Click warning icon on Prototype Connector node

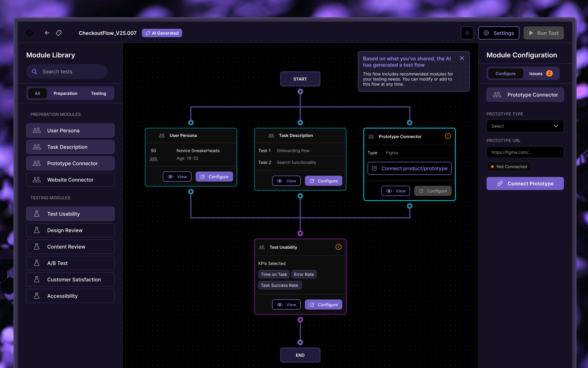coord(448,136)
